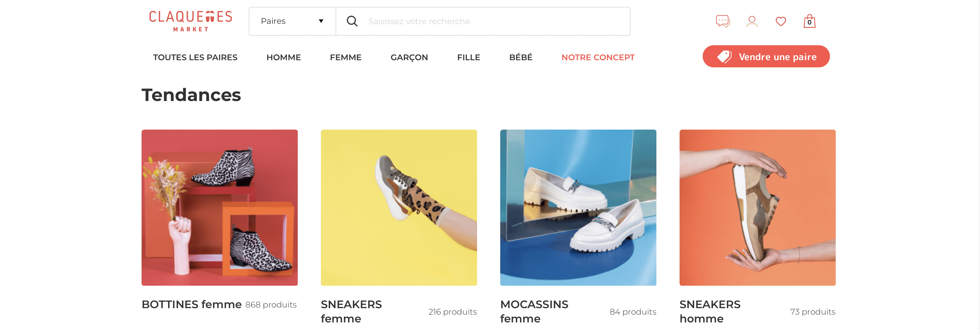View the SNEAKERS homme orange thumbnail
This screenshot has height=334, width=980.
tap(757, 208)
